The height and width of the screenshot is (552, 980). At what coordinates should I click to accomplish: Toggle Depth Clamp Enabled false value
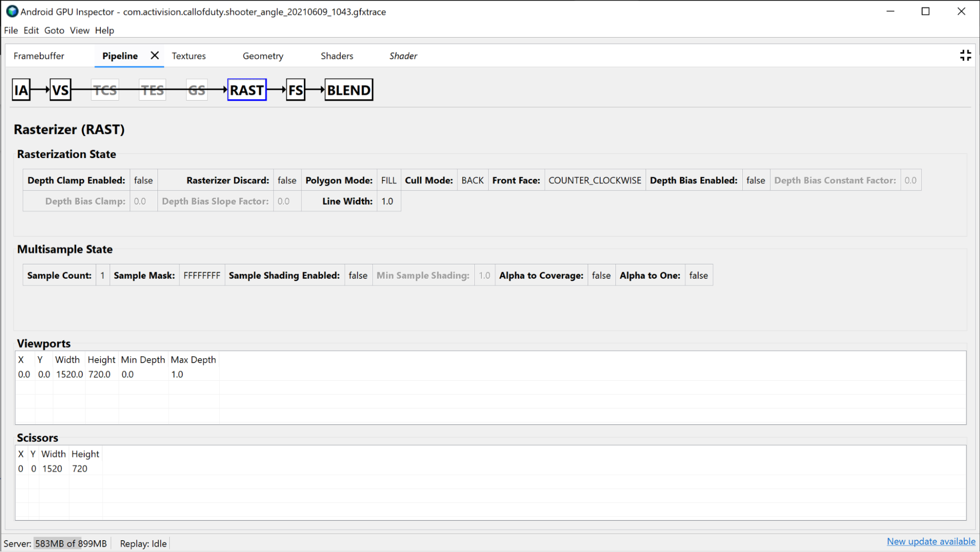(x=142, y=180)
